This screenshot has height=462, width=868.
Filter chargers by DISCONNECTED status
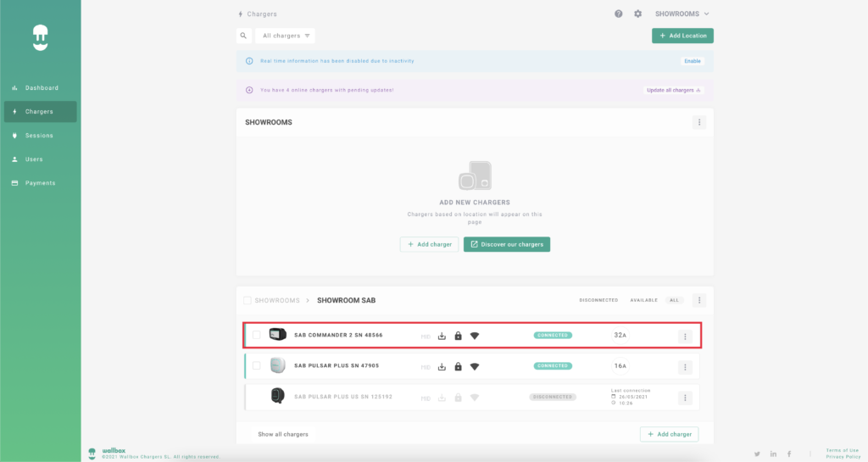598,300
